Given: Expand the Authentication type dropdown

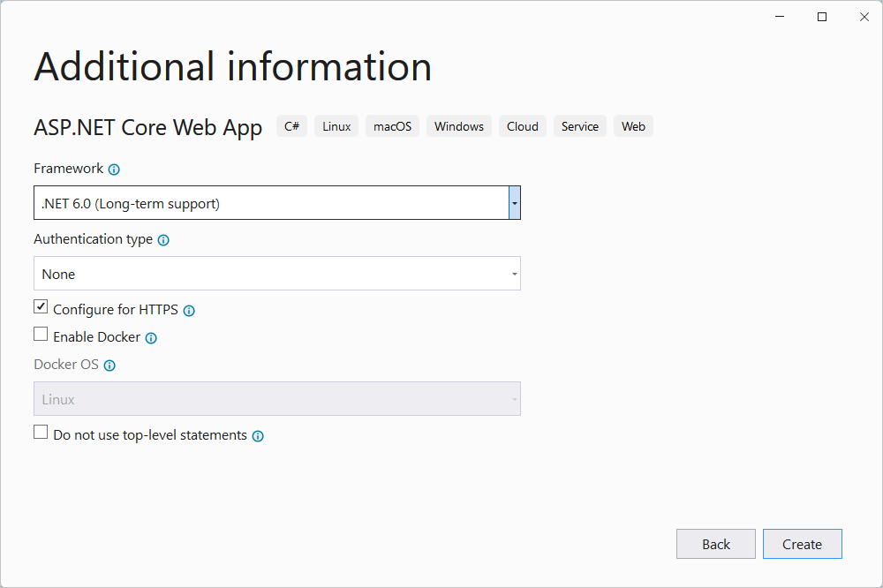Looking at the screenshot, I should (514, 275).
